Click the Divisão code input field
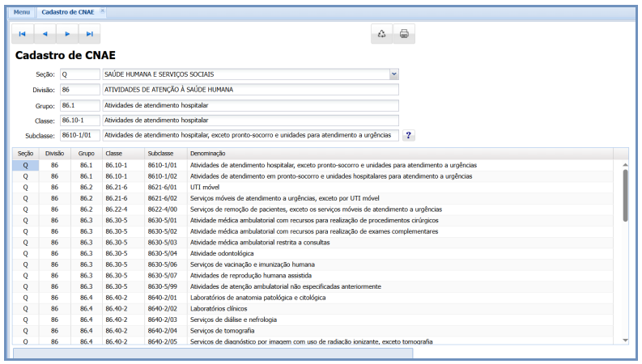642x364 pixels. [x=79, y=90]
